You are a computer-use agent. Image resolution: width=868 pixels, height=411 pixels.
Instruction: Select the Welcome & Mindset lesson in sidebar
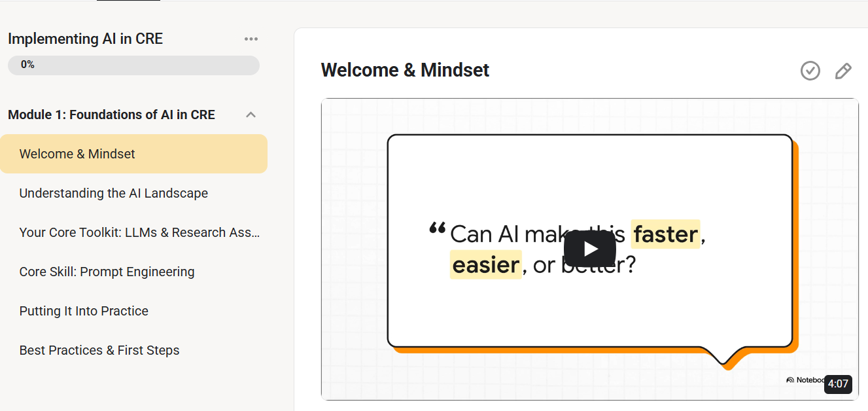click(x=77, y=154)
